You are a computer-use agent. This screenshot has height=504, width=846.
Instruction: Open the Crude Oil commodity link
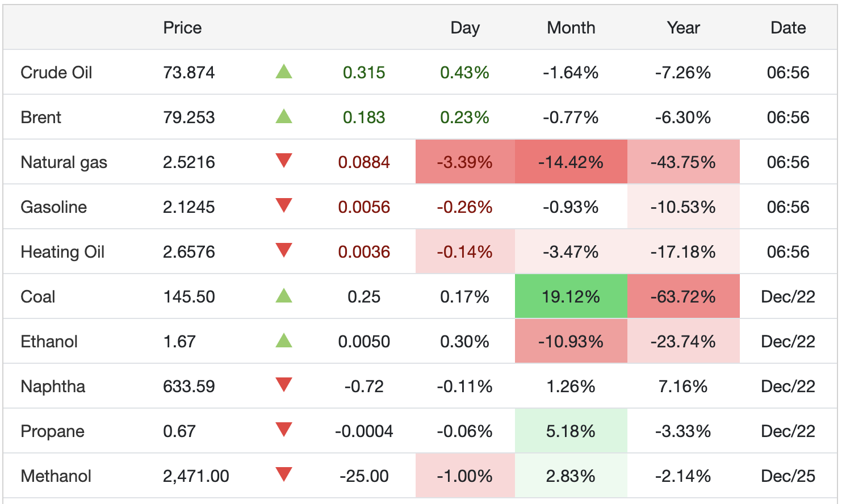pos(56,73)
